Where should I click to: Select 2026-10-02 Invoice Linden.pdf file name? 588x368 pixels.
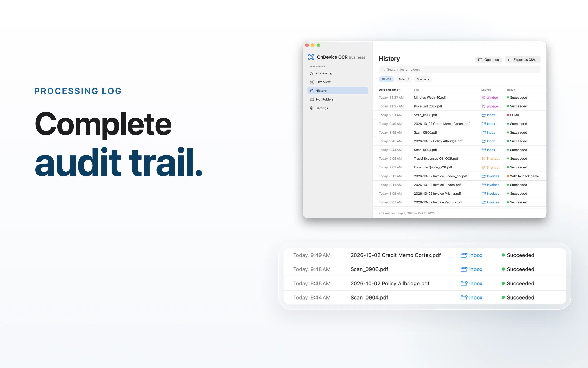pos(437,185)
